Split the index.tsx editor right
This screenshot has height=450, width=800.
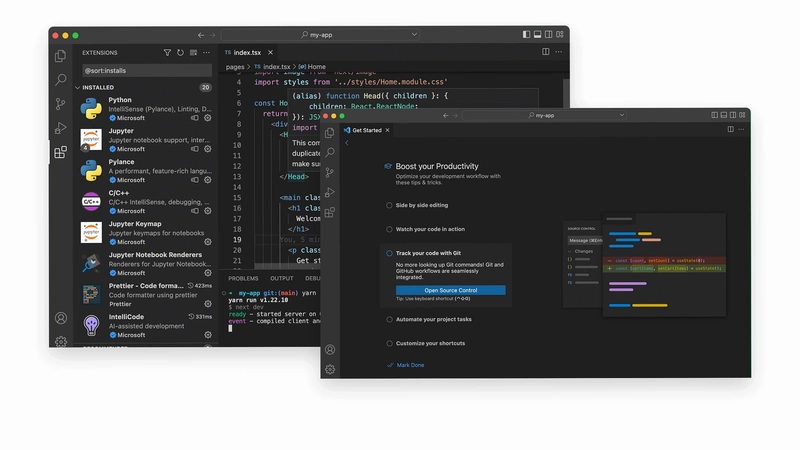pos(545,52)
